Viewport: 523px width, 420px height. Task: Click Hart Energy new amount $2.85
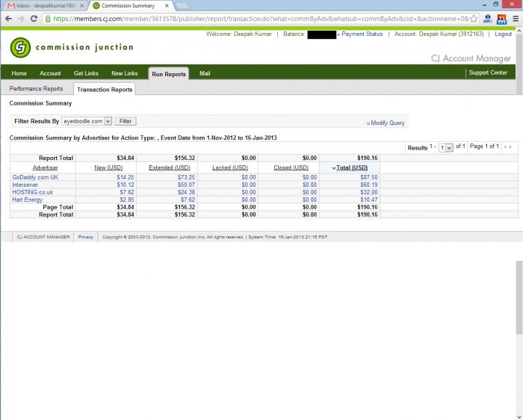coord(127,200)
